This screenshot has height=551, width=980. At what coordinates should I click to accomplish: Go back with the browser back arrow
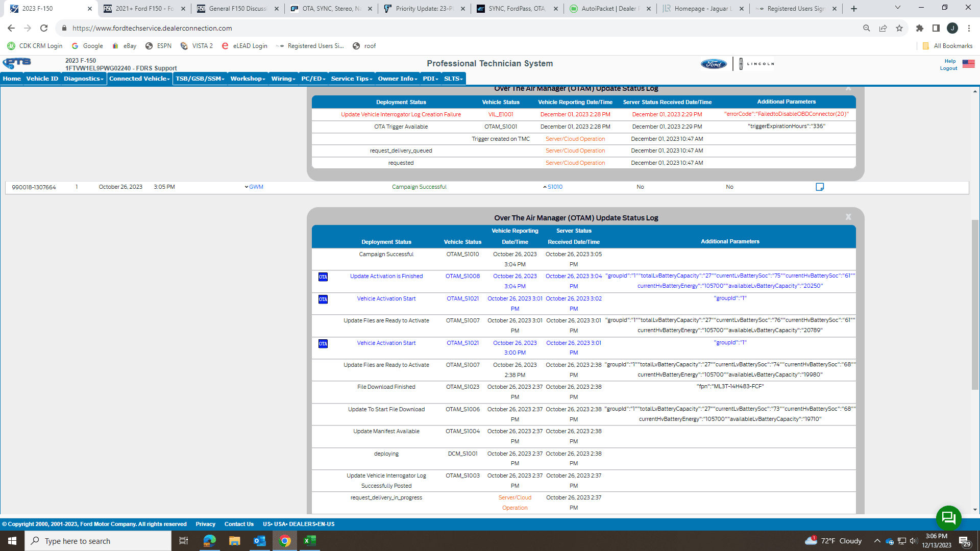coord(11,28)
